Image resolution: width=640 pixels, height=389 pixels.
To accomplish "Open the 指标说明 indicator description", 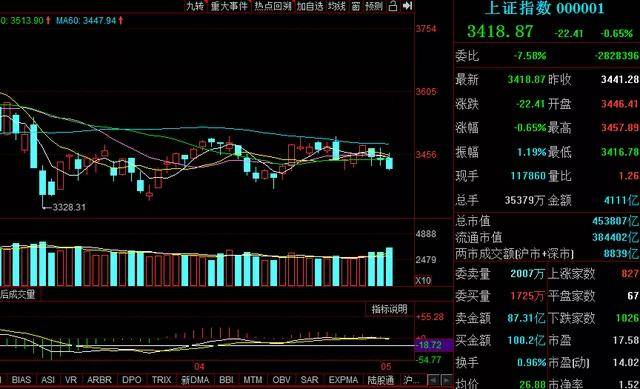I will (x=389, y=309).
